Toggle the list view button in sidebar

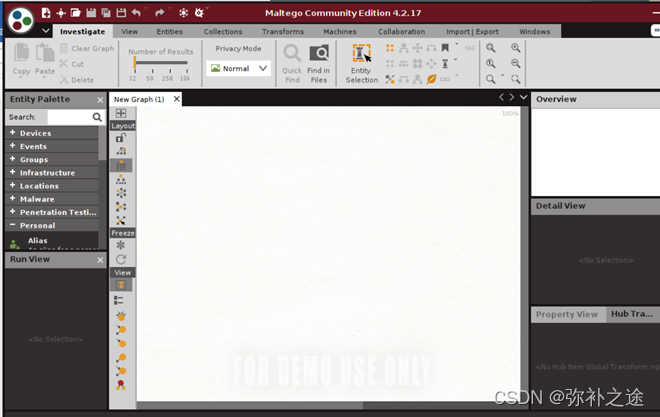tap(119, 300)
